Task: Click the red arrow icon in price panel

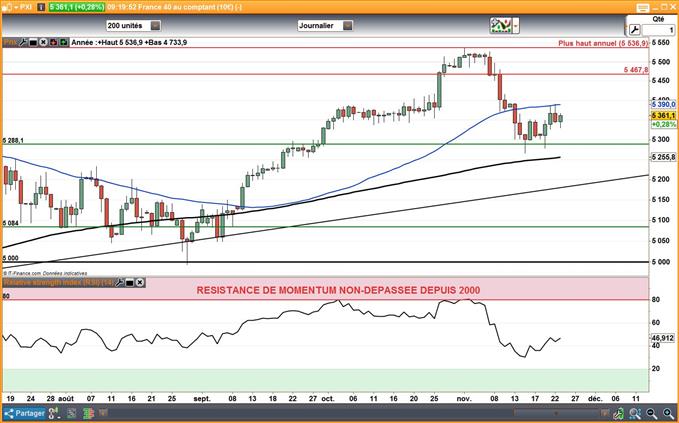Action: coord(54,42)
